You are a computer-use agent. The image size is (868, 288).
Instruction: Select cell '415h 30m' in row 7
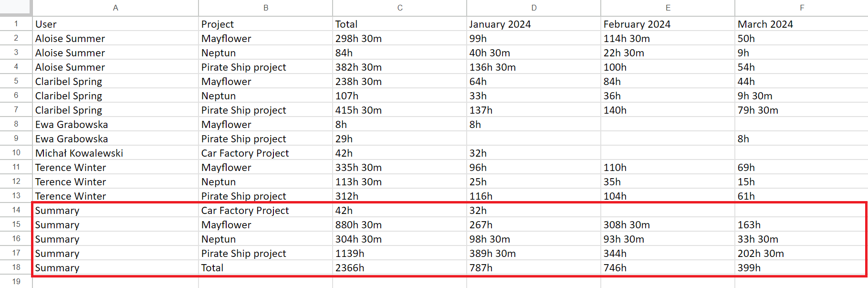pos(400,110)
